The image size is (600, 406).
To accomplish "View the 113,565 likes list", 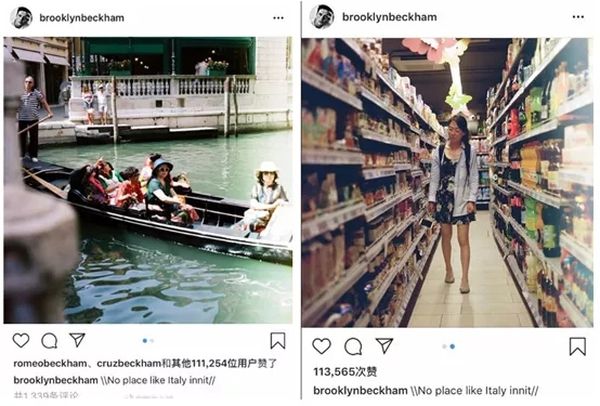I will [345, 372].
